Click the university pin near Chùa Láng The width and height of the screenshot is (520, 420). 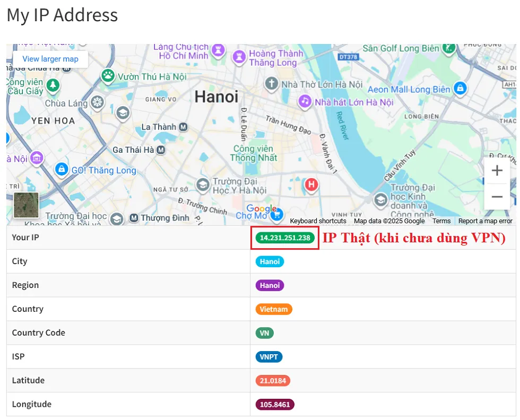click(123, 113)
